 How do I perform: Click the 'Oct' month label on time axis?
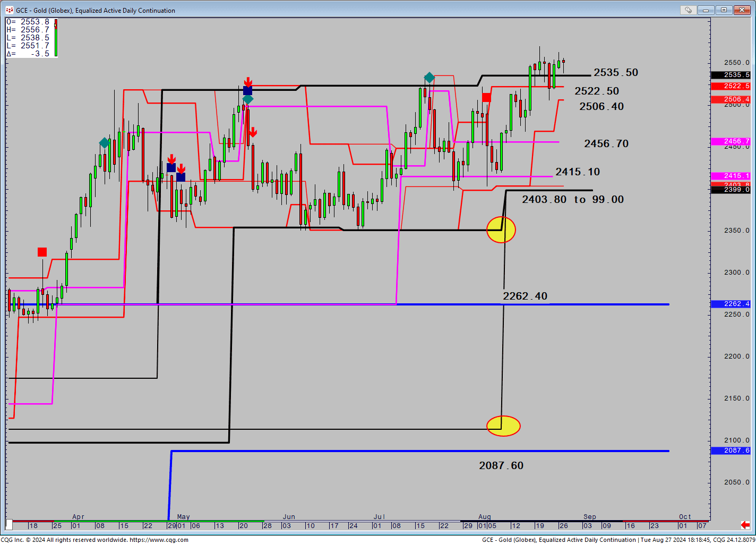point(685,516)
